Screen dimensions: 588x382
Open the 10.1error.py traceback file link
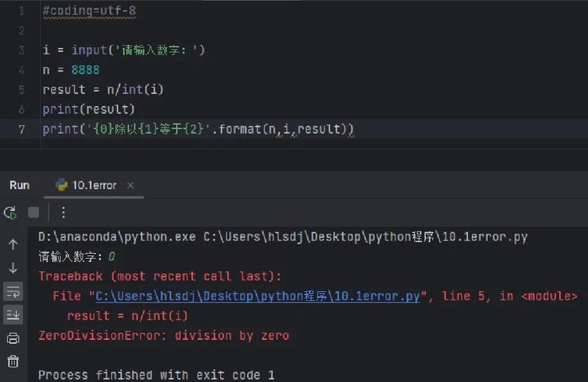click(257, 296)
